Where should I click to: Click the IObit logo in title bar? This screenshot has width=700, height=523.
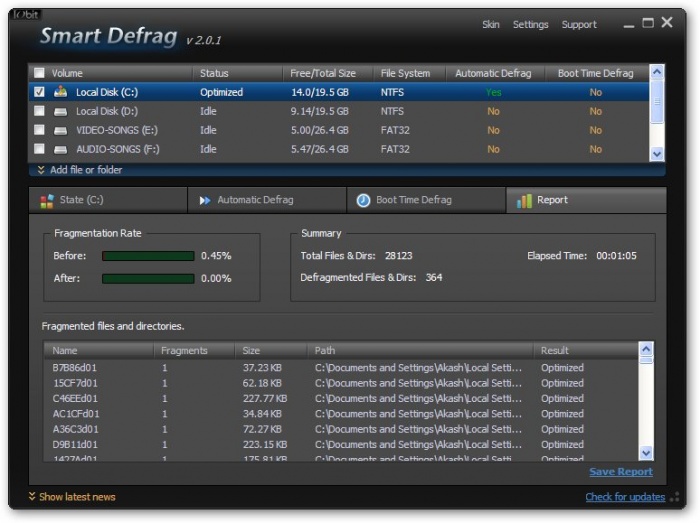coord(26,14)
